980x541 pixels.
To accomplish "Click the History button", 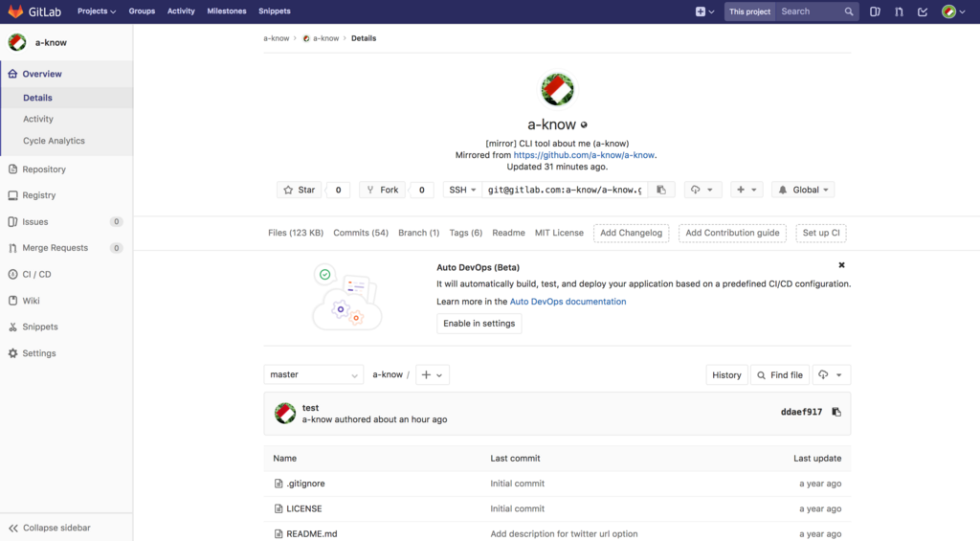I will click(726, 374).
